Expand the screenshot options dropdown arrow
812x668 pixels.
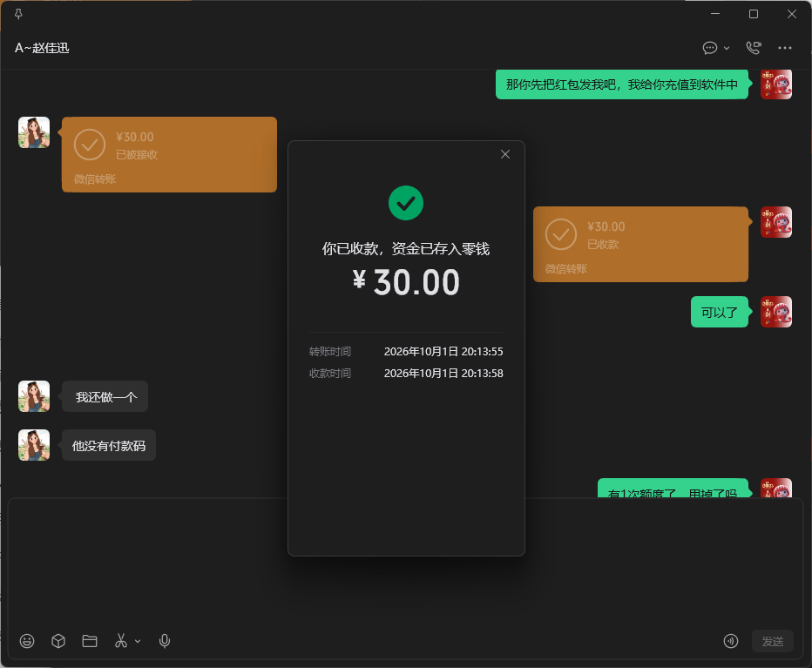pyautogui.click(x=138, y=641)
